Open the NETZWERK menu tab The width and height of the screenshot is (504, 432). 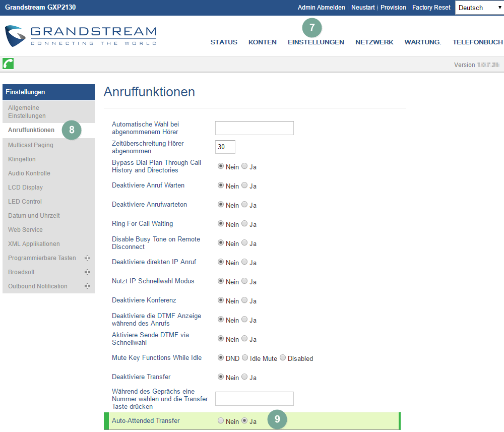374,42
